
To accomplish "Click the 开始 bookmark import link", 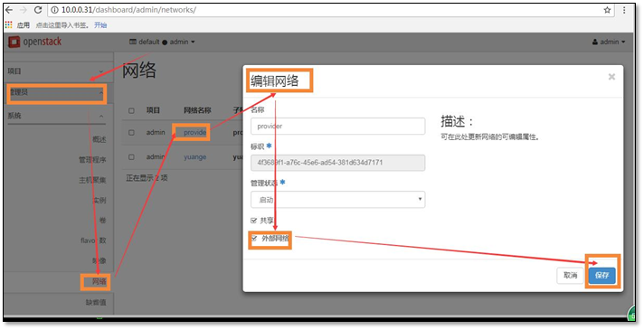I will pos(100,25).
